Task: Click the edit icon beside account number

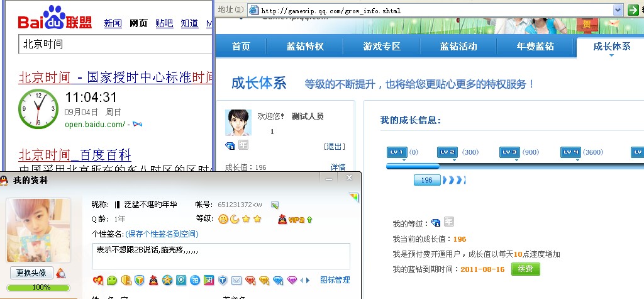Action: tap(275, 205)
